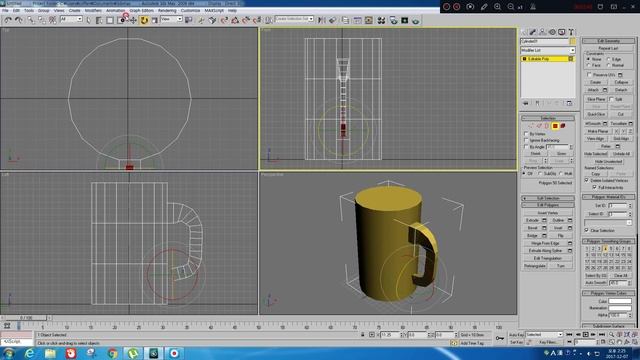Open the selection filter All dropdown
Image resolution: width=640 pixels, height=360 pixels.
click(71, 19)
